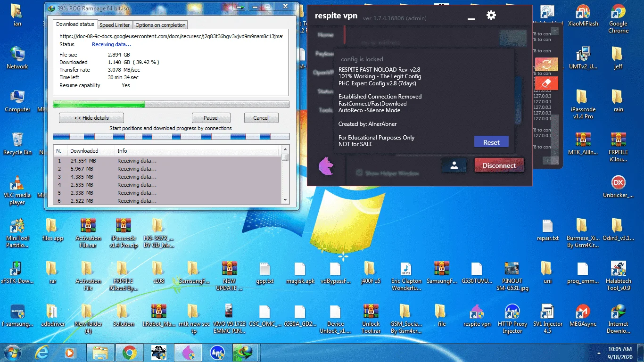Open iPasscode v1.4 Pro folder

[583, 105]
